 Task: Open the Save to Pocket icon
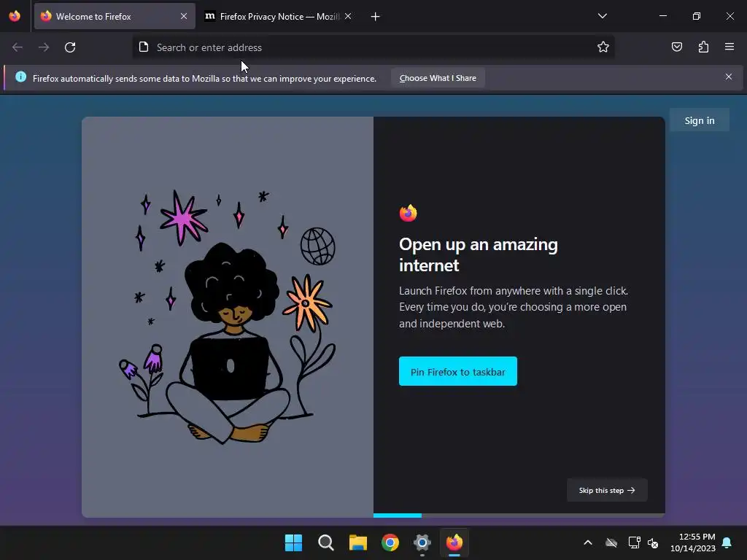[x=677, y=47]
